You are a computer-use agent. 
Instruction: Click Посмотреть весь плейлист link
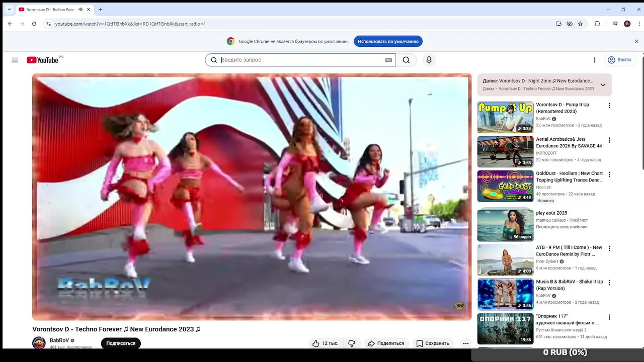point(561,227)
